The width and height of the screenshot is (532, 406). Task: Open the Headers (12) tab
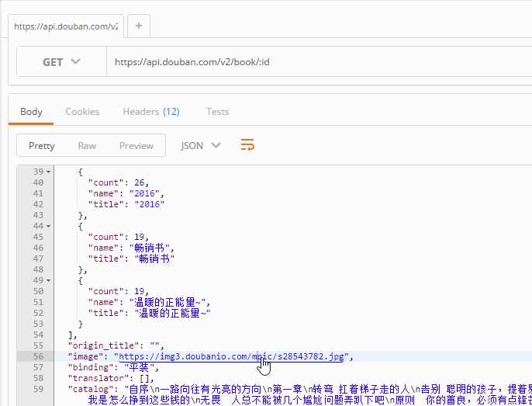coord(150,112)
